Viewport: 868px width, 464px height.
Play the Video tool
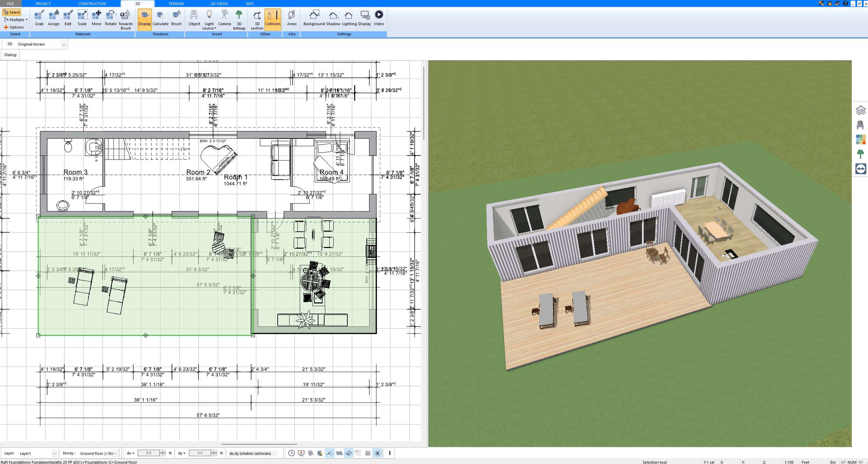click(379, 18)
